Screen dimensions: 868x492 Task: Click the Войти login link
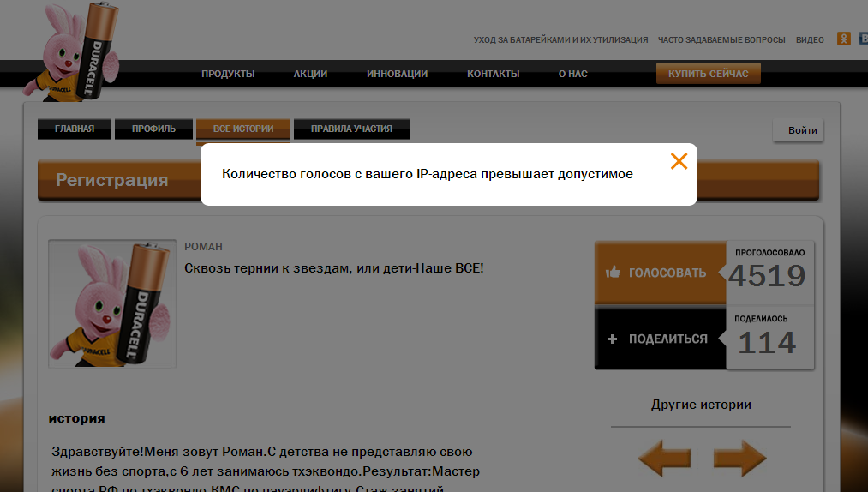tap(803, 130)
